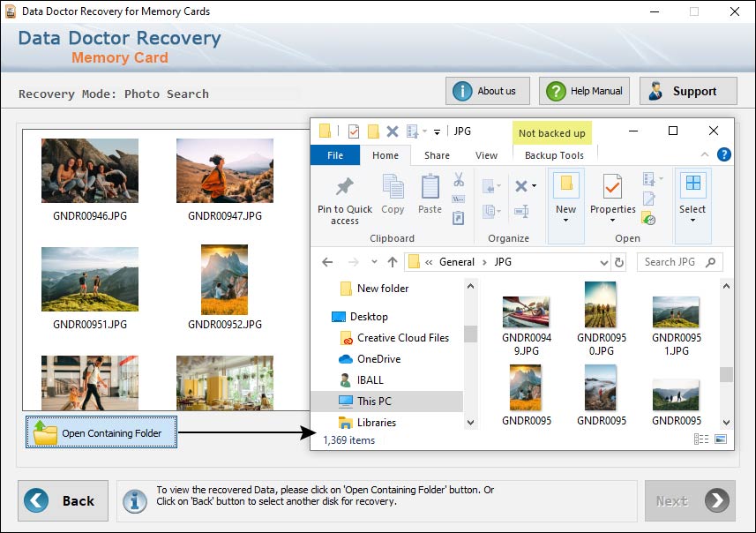The width and height of the screenshot is (756, 533).
Task: Click the red X delete icon in Organize
Action: click(x=521, y=186)
